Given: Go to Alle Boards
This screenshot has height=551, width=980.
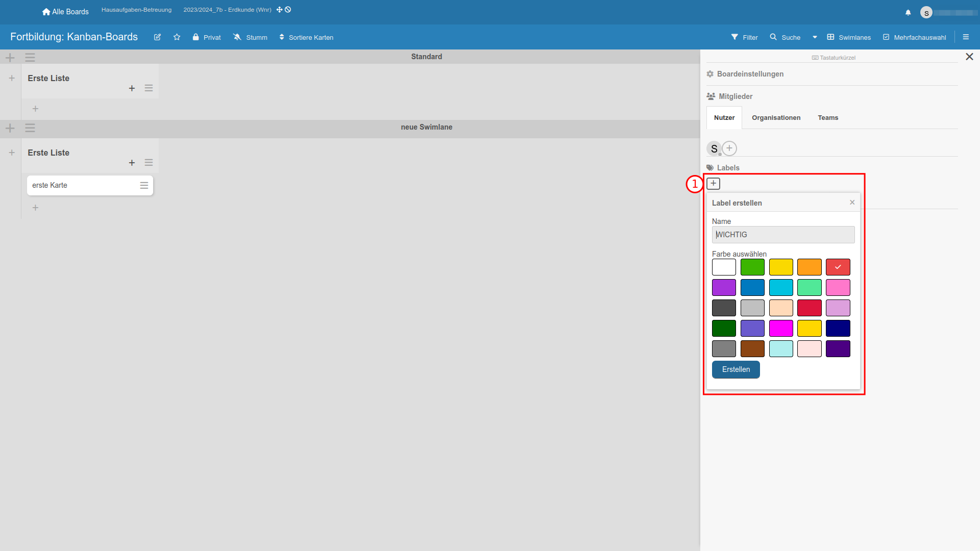Looking at the screenshot, I should point(65,12).
